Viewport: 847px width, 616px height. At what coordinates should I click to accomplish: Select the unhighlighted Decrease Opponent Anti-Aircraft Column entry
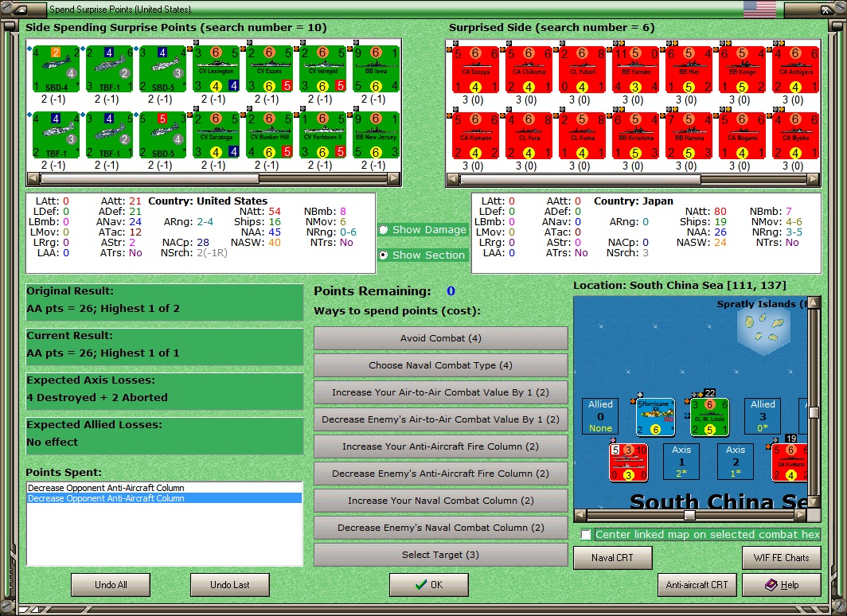pos(164,488)
